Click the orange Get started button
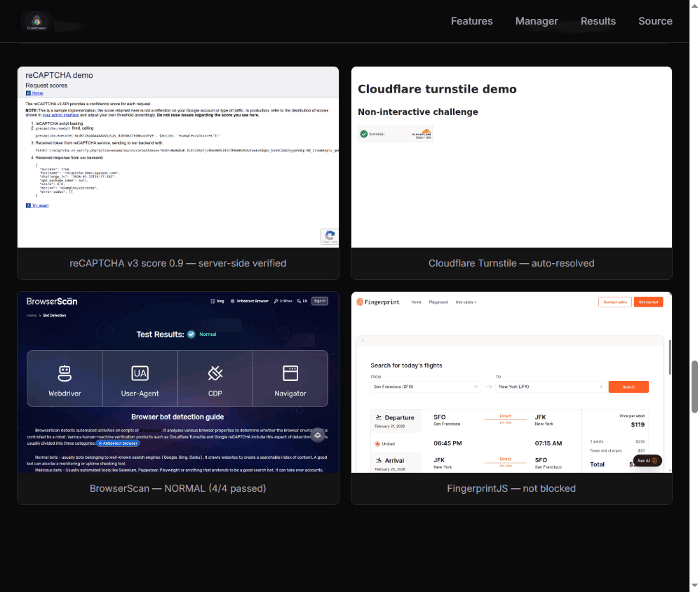 point(648,302)
